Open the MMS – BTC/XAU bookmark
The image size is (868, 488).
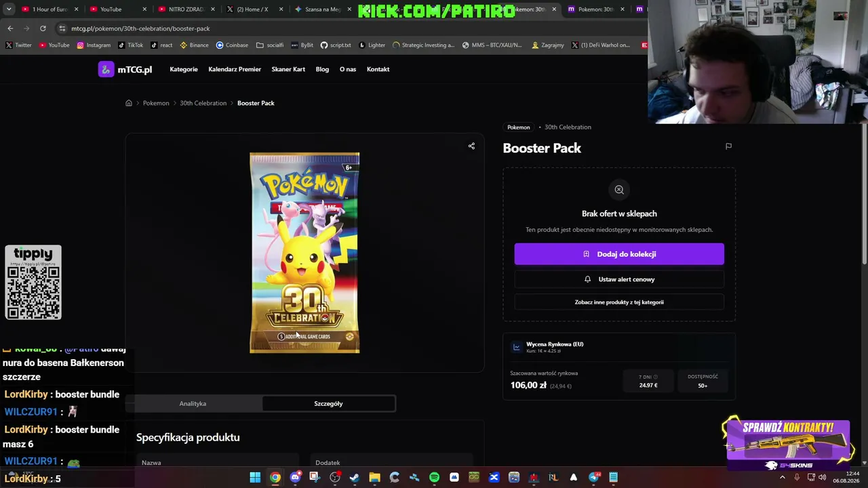[492, 45]
